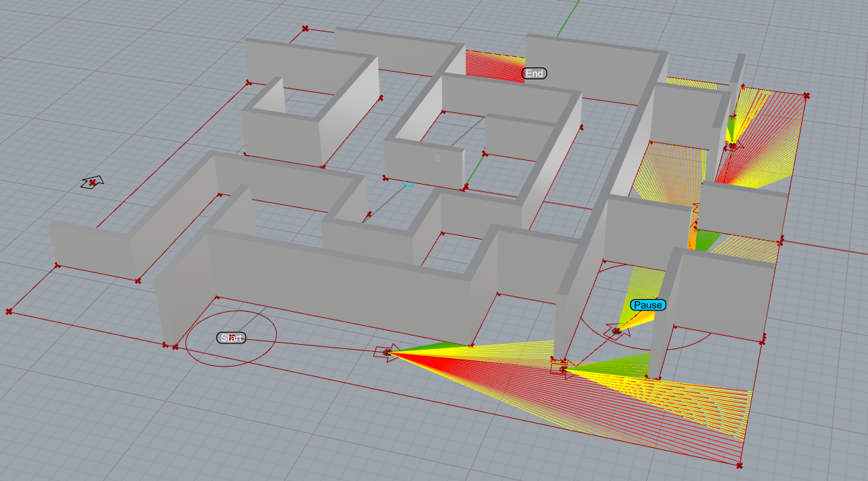
Task: Select the isolated black arrow marker
Action: click(92, 183)
